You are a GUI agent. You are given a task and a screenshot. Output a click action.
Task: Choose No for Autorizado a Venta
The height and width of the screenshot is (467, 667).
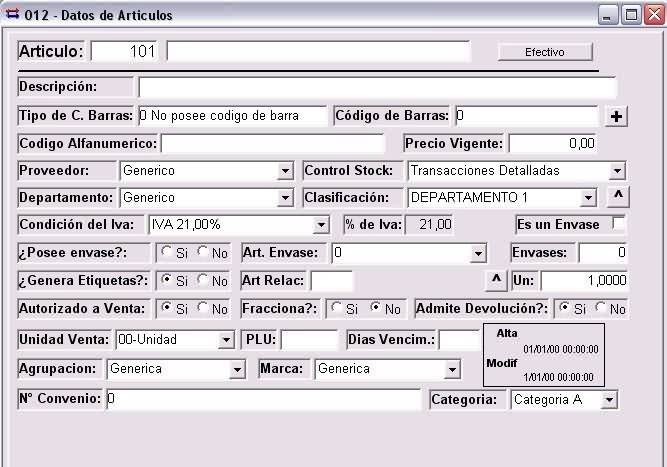tap(203, 309)
